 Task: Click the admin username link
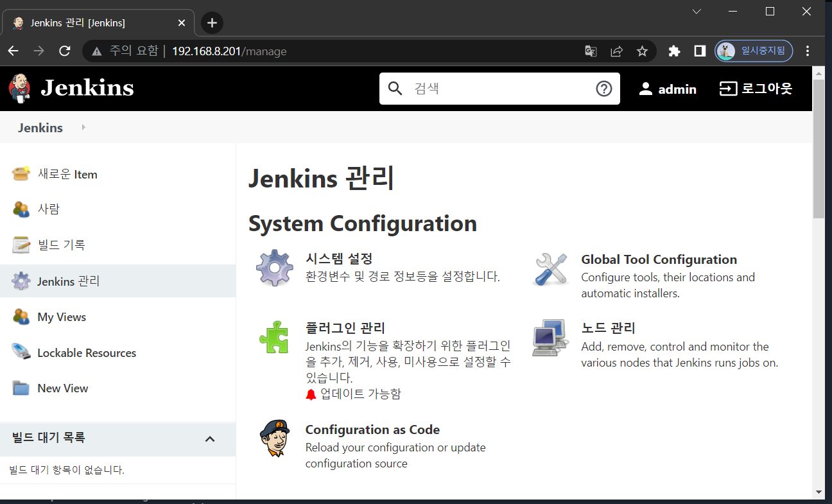677,89
